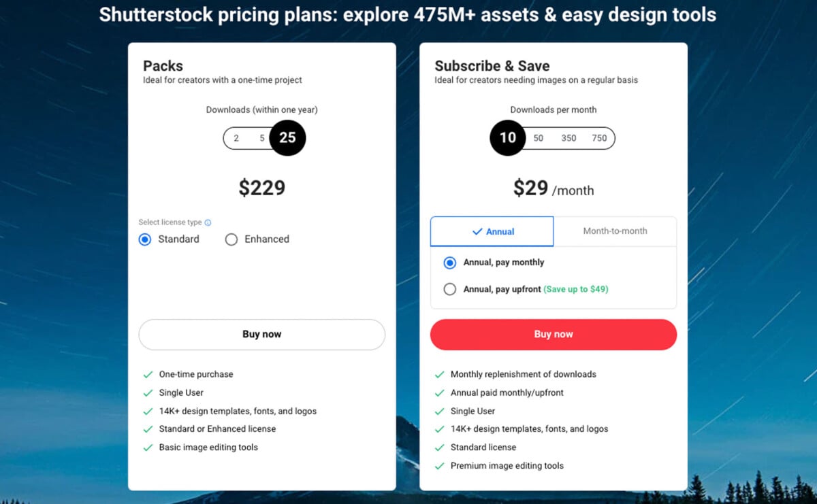
Task: Choose Annual, pay monthly option
Action: click(450, 263)
